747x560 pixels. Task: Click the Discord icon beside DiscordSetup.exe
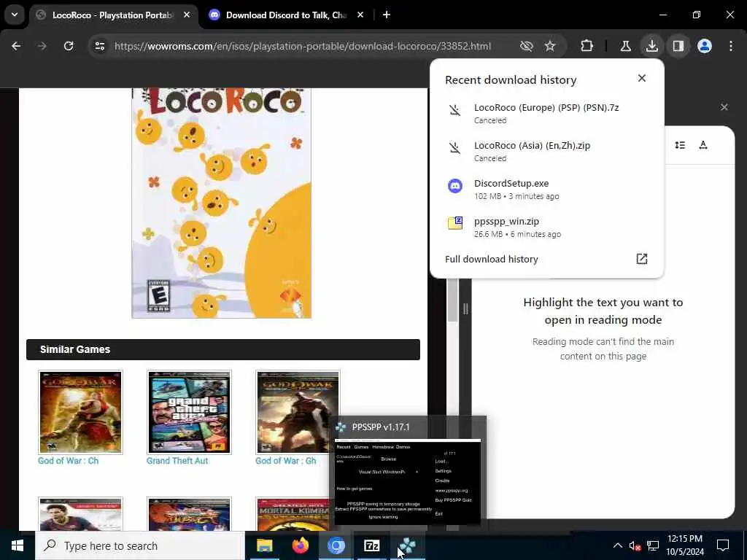[455, 186]
